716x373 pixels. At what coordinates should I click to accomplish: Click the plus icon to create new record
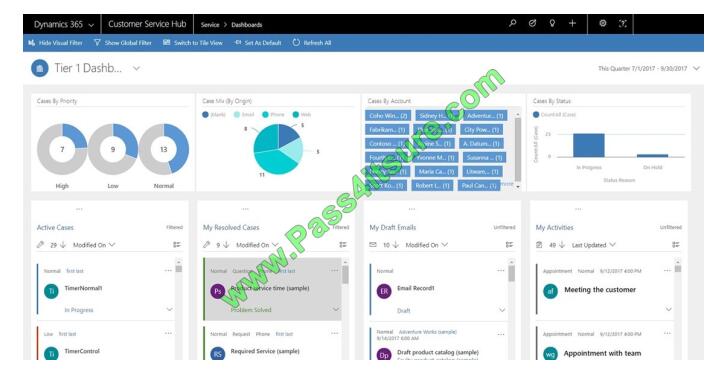coord(572,23)
